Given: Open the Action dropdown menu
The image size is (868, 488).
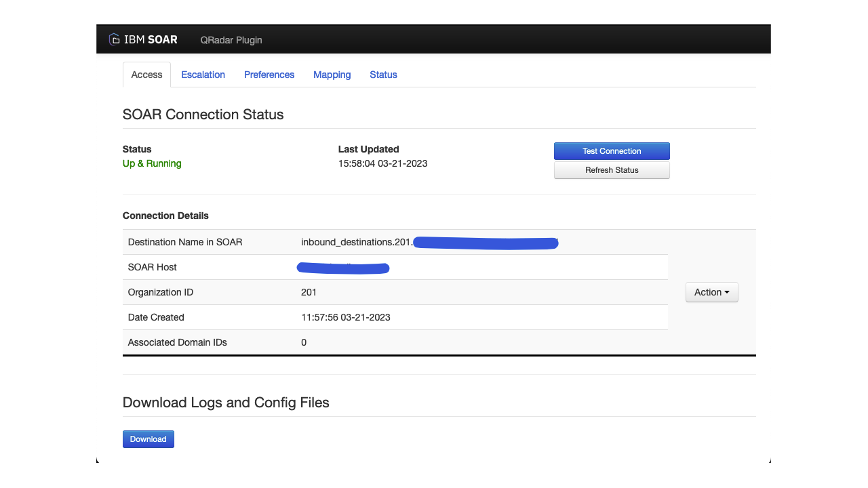Looking at the screenshot, I should (711, 292).
